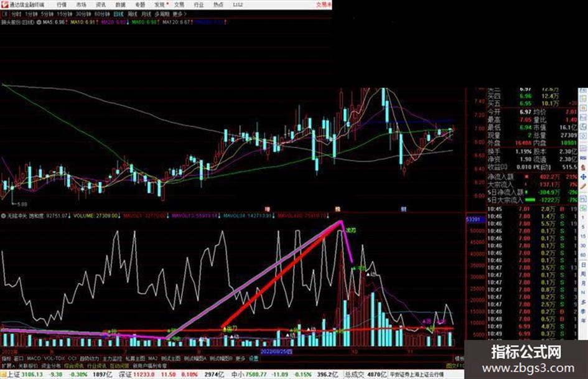
Task: Open the 互动问答 tab
Action: point(119,365)
